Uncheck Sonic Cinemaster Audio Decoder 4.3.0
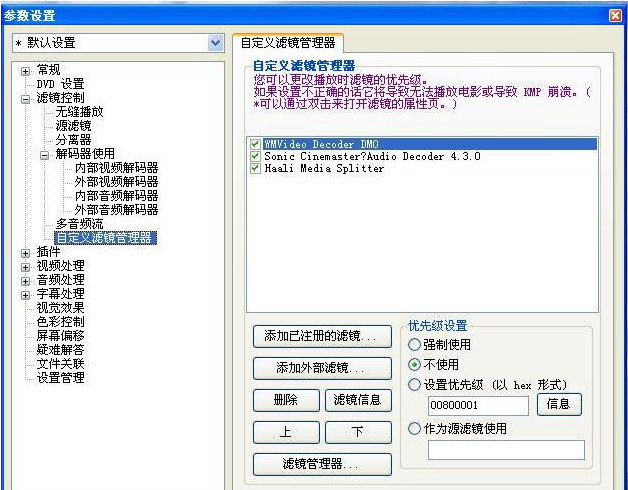This screenshot has width=628, height=490. point(256,156)
